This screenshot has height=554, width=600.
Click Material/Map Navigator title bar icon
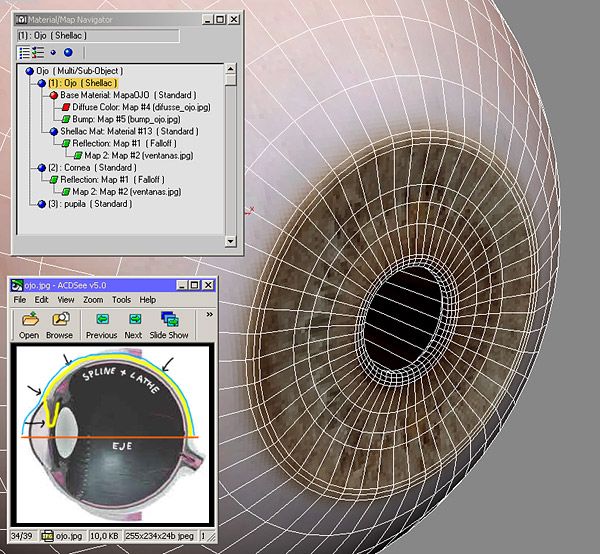point(22,20)
